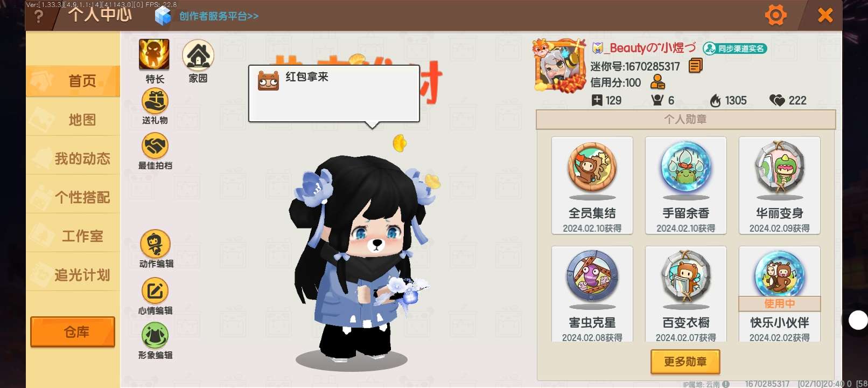The image size is (868, 388).
Task: Open settings with the orange gear icon
Action: point(776,15)
